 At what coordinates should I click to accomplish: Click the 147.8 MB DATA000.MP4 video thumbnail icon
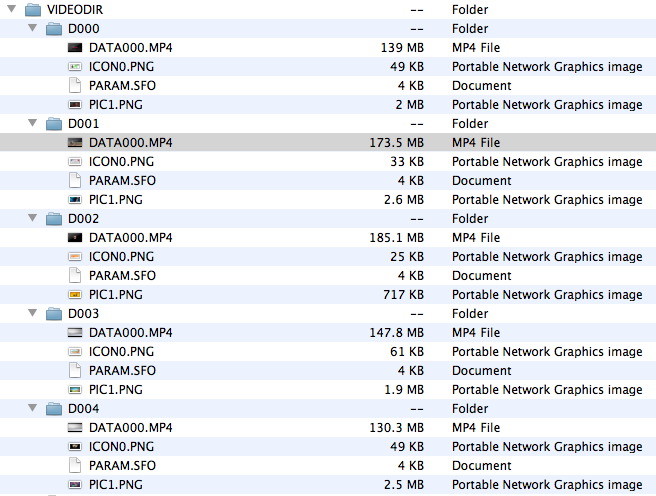coord(75,332)
